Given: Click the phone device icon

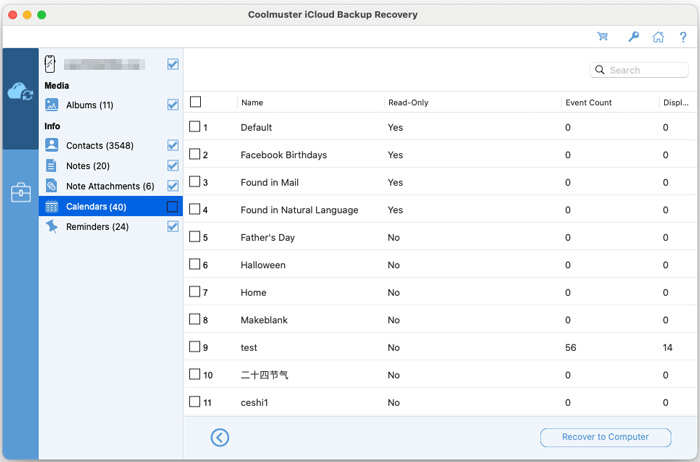Looking at the screenshot, I should [x=50, y=64].
